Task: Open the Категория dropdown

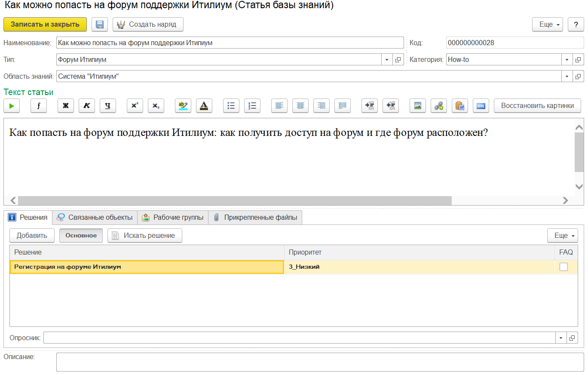Action: point(567,60)
